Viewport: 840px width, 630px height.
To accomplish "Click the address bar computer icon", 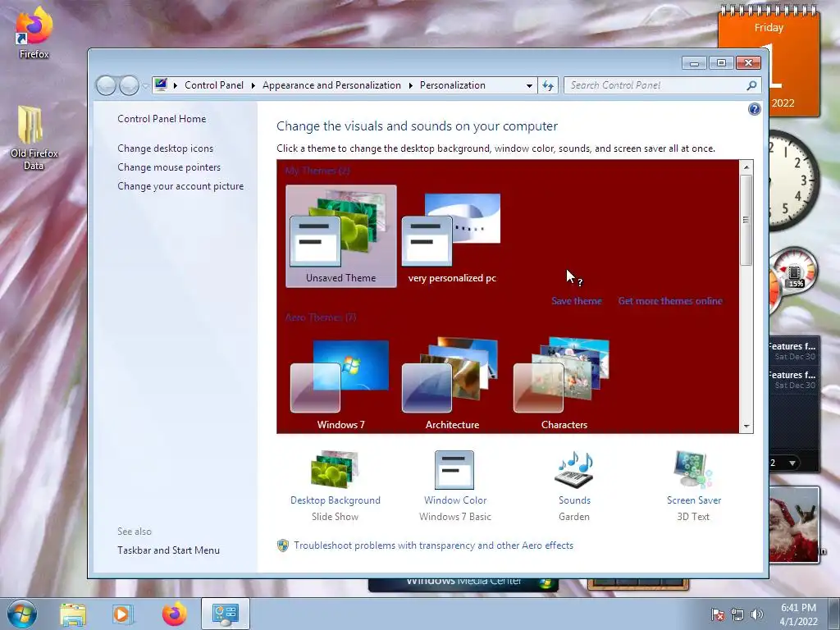I will pos(161,84).
